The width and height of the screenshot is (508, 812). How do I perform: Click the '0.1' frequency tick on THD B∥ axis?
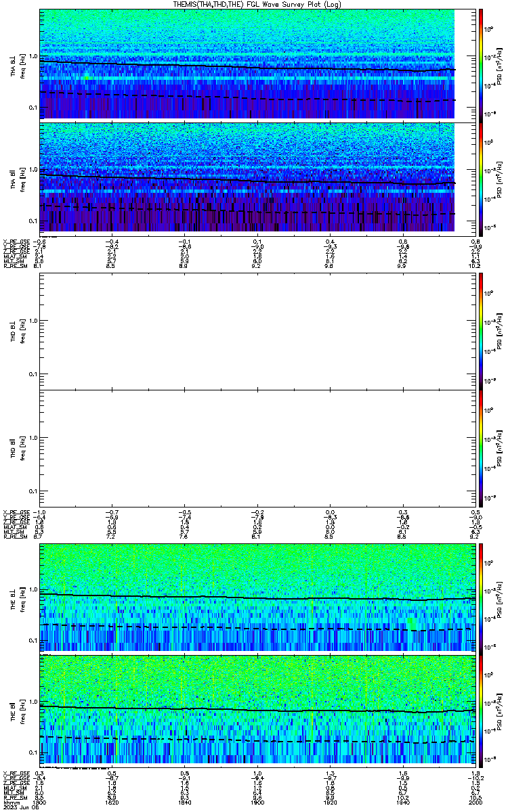click(x=34, y=491)
